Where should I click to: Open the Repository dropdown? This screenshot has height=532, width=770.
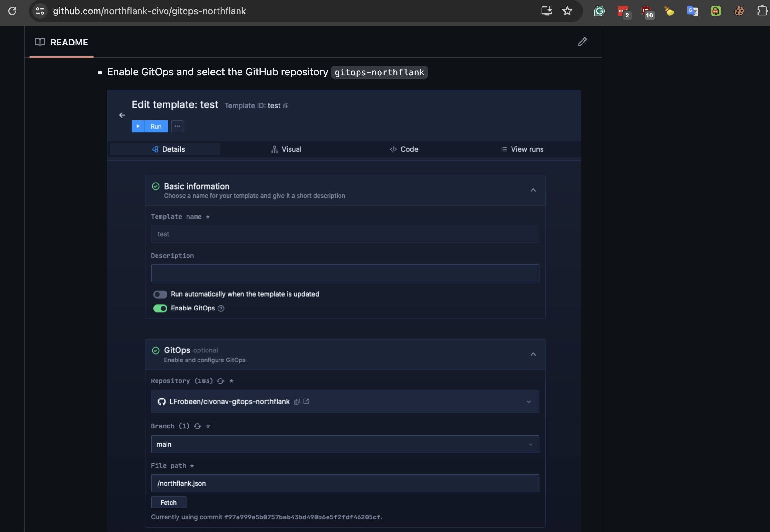pyautogui.click(x=345, y=402)
